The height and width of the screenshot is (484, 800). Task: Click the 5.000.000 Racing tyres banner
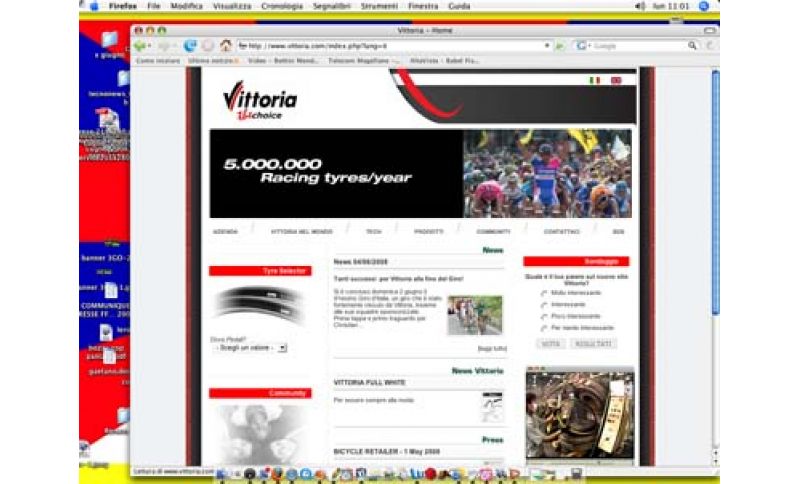421,173
